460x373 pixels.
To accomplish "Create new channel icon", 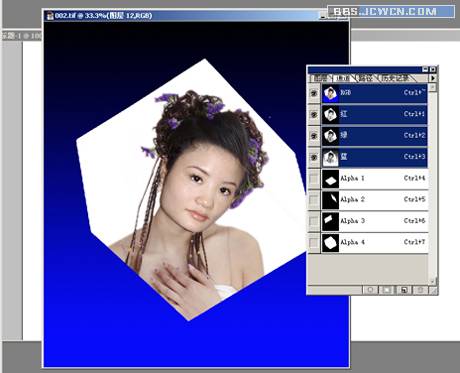I will pos(404,290).
